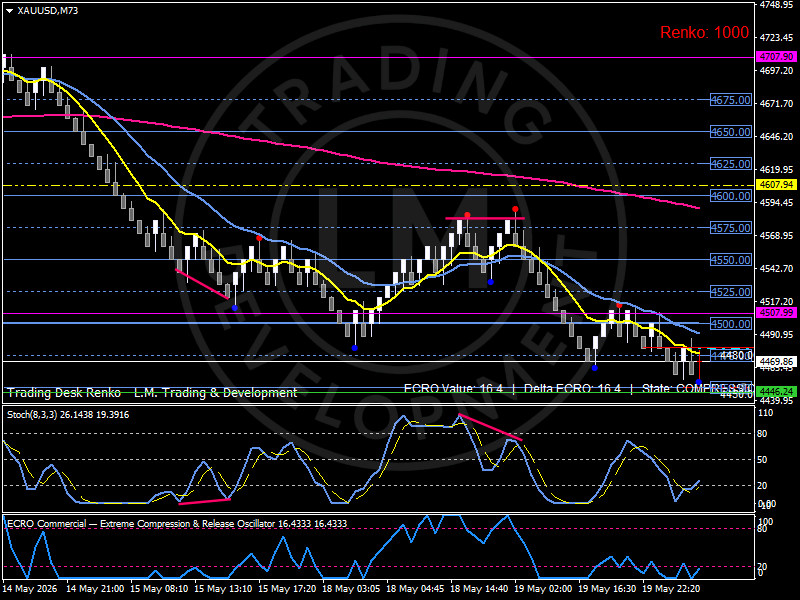Click the 4525.00 level label
The height and width of the screenshot is (600, 800).
click(731, 292)
